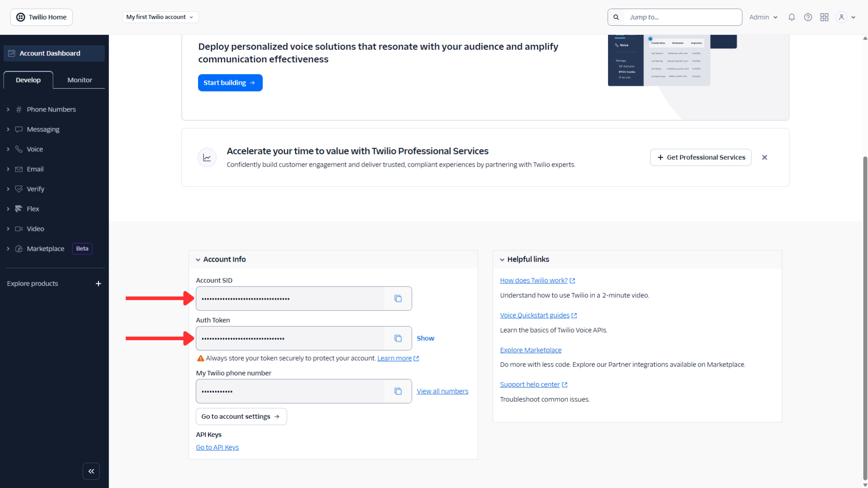Open the My first Twilio account selector
868x488 pixels.
pyautogui.click(x=160, y=17)
